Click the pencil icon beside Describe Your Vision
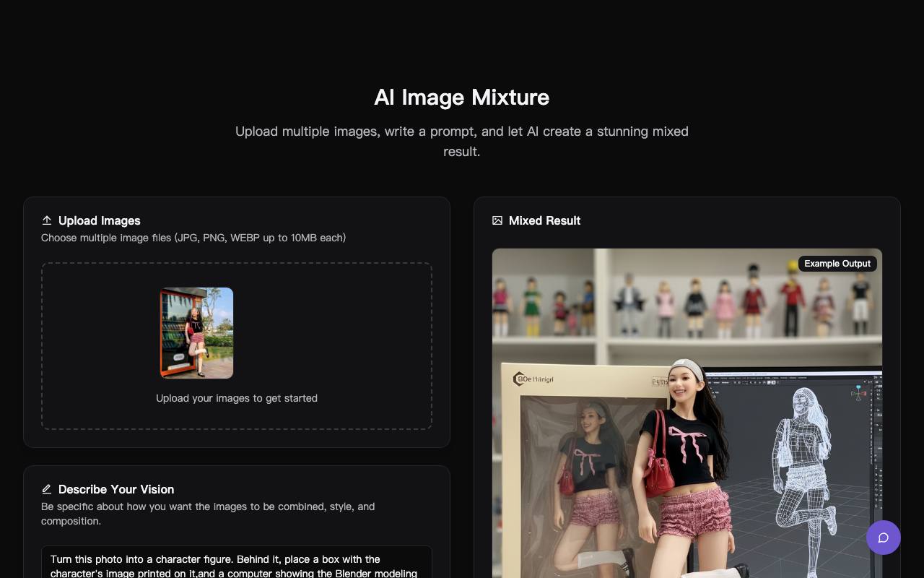The height and width of the screenshot is (578, 924). tap(47, 489)
